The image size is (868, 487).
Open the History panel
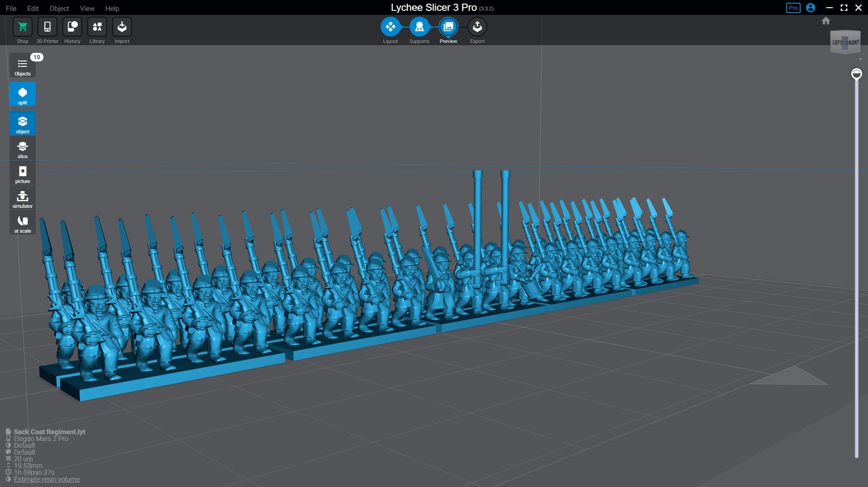coord(72,27)
